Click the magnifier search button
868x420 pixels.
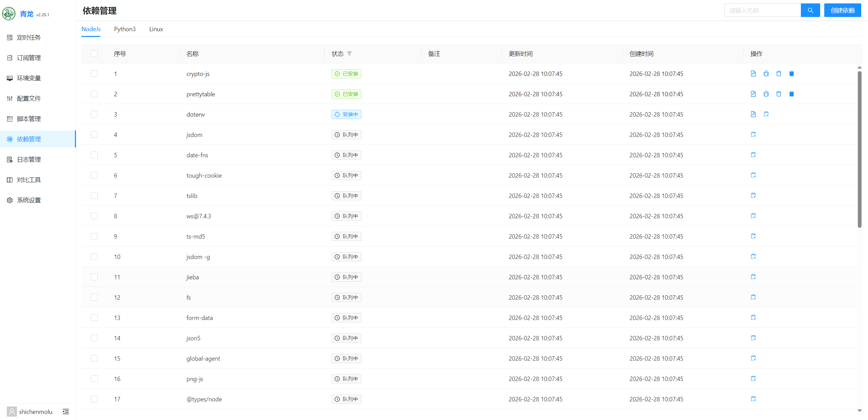coord(810,11)
